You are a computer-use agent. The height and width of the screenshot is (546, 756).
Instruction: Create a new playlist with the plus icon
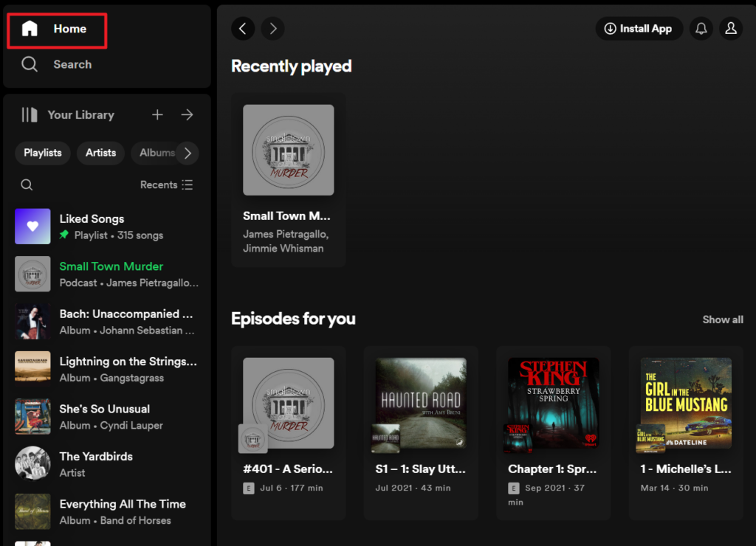[157, 114]
